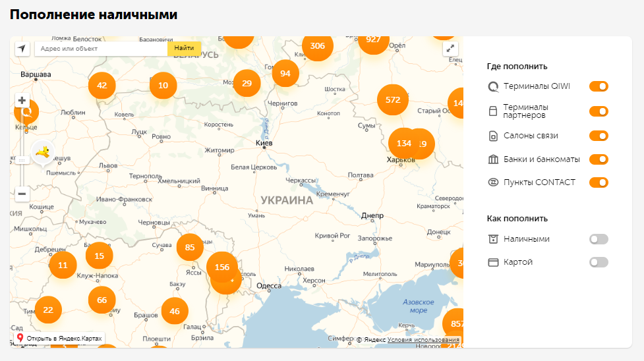Click the partner terminals icon
The height and width of the screenshot is (361, 644).
pyautogui.click(x=493, y=111)
